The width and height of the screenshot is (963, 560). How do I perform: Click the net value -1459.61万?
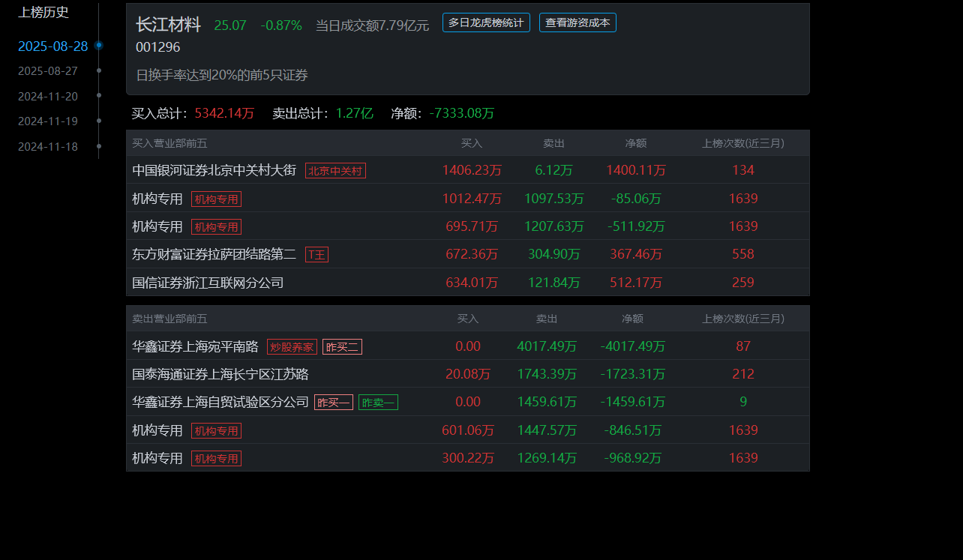click(x=633, y=402)
